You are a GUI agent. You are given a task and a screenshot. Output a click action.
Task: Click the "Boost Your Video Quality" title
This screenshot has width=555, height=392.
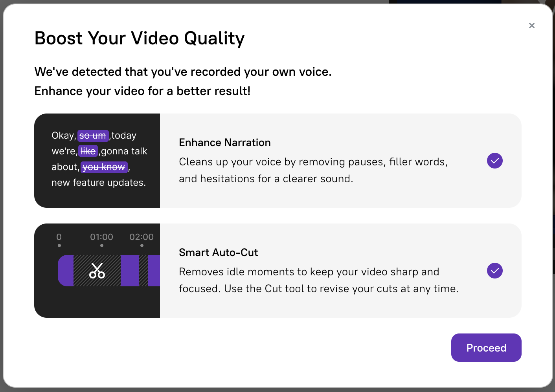click(140, 38)
